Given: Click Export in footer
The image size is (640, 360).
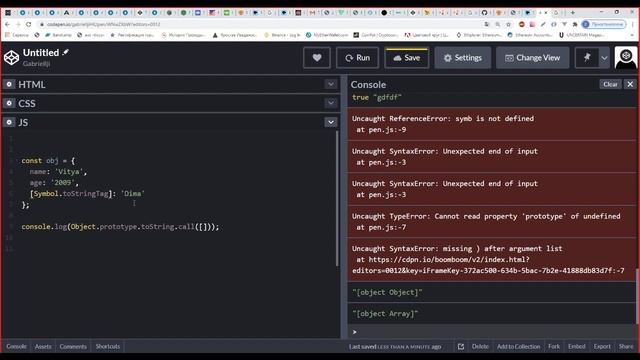Looking at the screenshot, I should pyautogui.click(x=602, y=347).
